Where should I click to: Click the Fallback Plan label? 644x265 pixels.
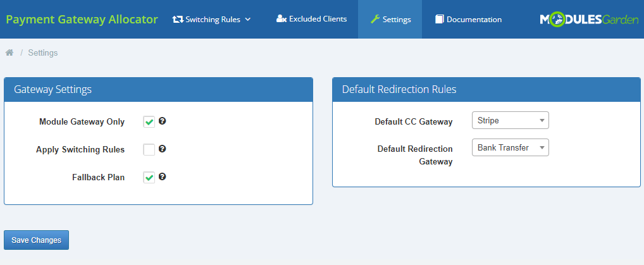pos(98,178)
